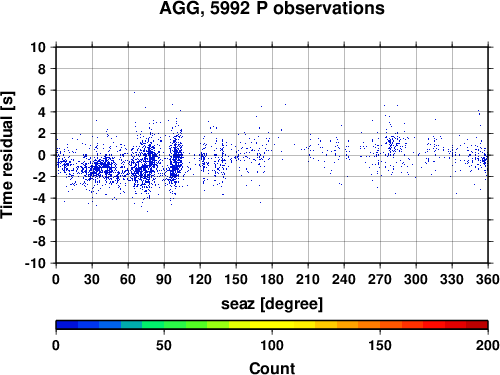Click the dense point cluster near seaz 100

tap(177, 158)
